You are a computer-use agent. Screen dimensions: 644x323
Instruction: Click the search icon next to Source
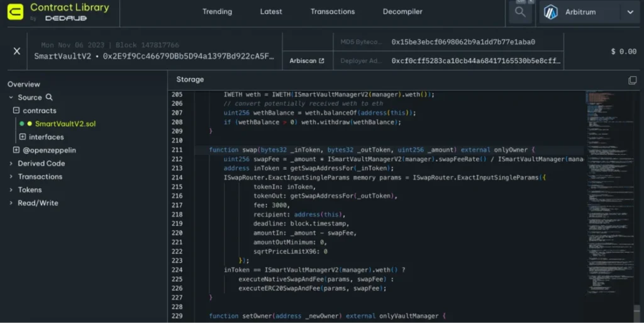49,98
